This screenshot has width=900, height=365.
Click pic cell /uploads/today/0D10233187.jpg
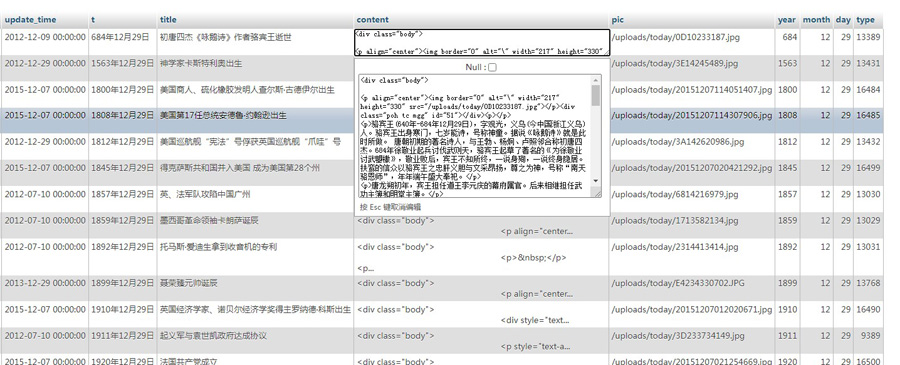pyautogui.click(x=676, y=37)
